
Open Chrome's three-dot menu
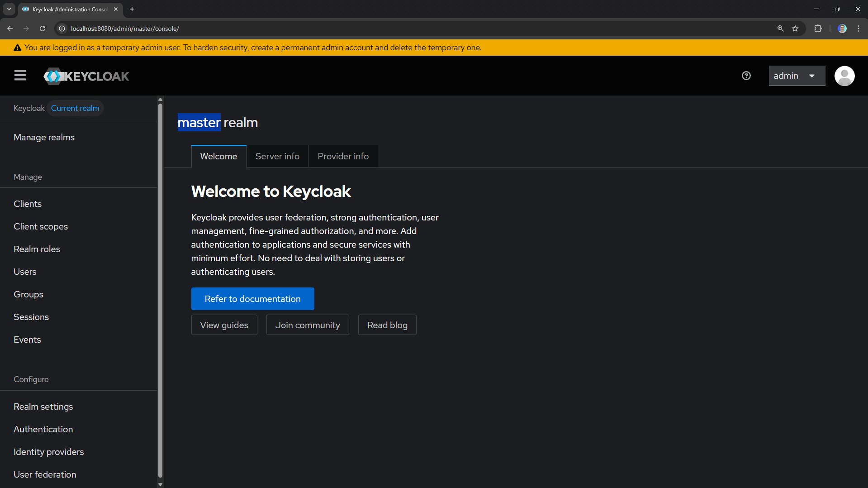pyautogui.click(x=859, y=28)
